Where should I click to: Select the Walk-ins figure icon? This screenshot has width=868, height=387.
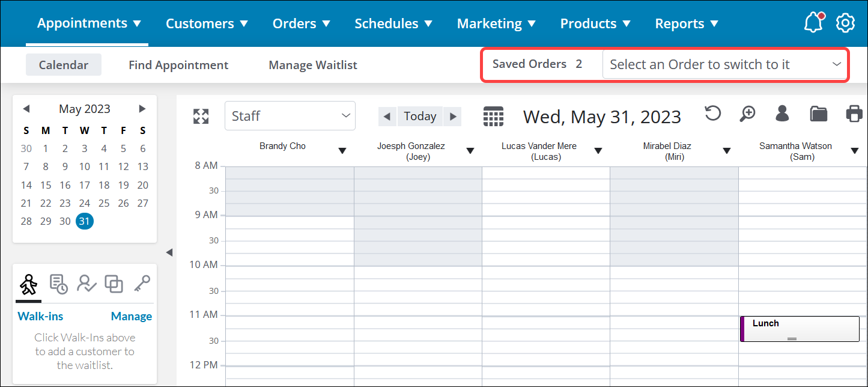coord(28,284)
